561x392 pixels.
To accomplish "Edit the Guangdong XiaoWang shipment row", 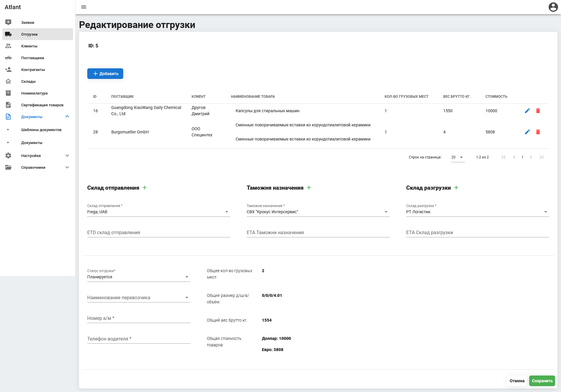I will pyautogui.click(x=527, y=111).
